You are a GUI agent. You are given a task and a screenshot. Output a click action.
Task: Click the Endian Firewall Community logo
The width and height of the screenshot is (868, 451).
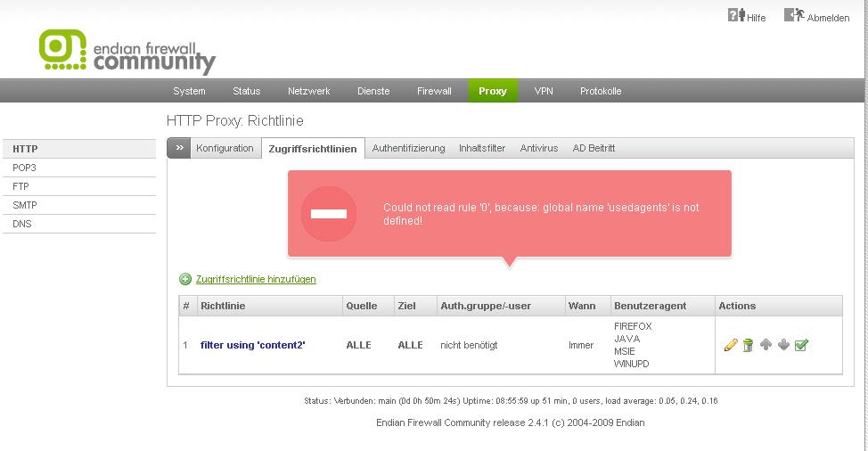tap(127, 52)
